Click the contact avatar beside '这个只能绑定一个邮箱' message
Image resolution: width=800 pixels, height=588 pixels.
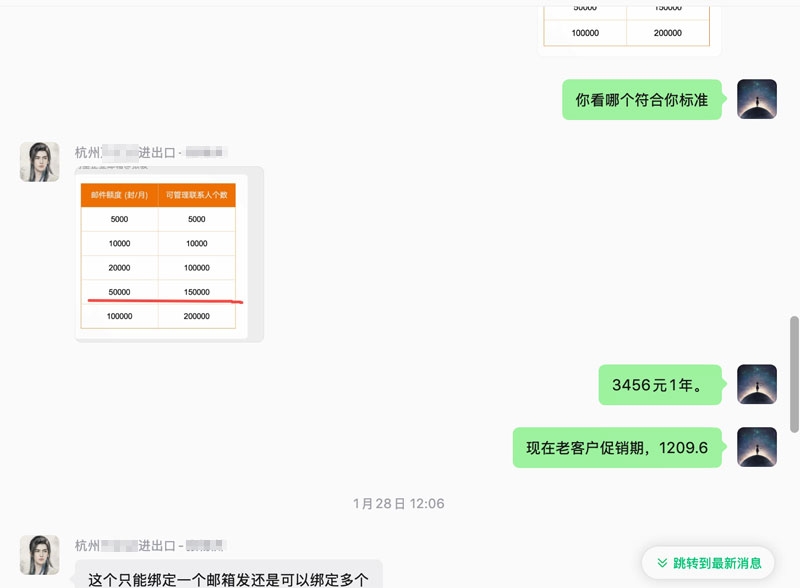click(x=39, y=555)
